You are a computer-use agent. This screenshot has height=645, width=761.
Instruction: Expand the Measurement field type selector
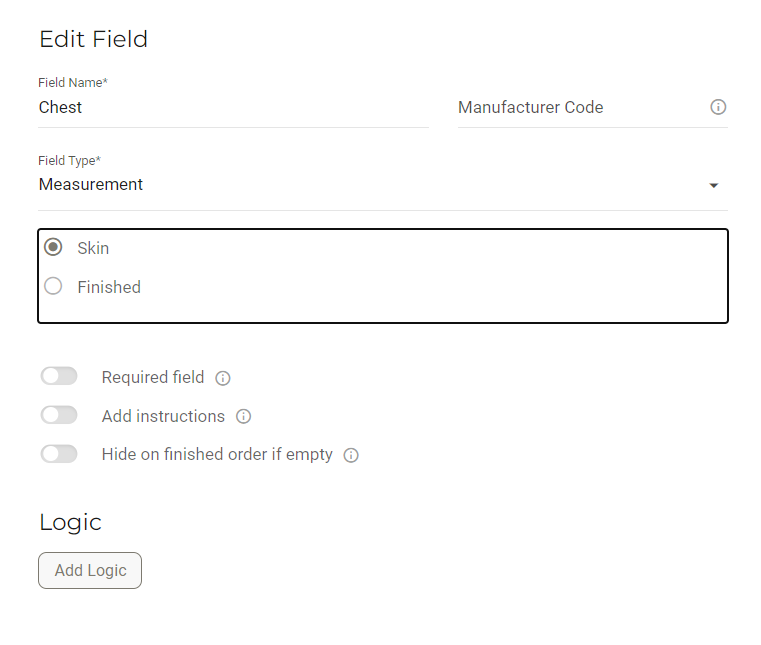(x=383, y=184)
